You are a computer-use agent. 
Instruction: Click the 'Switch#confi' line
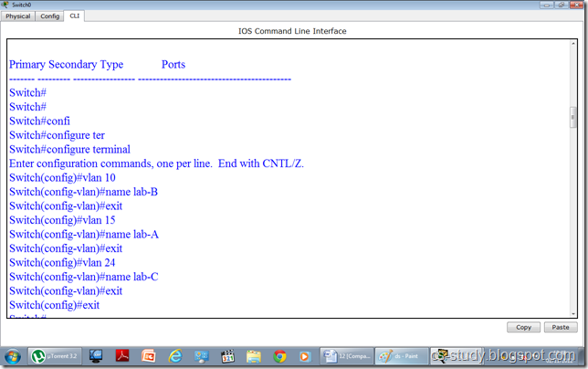(x=40, y=121)
